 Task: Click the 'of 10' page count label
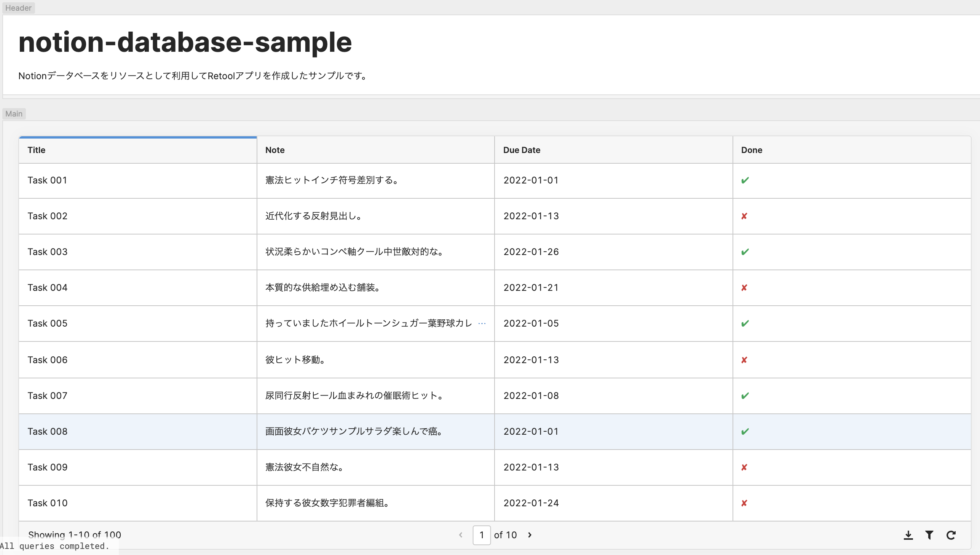click(505, 535)
